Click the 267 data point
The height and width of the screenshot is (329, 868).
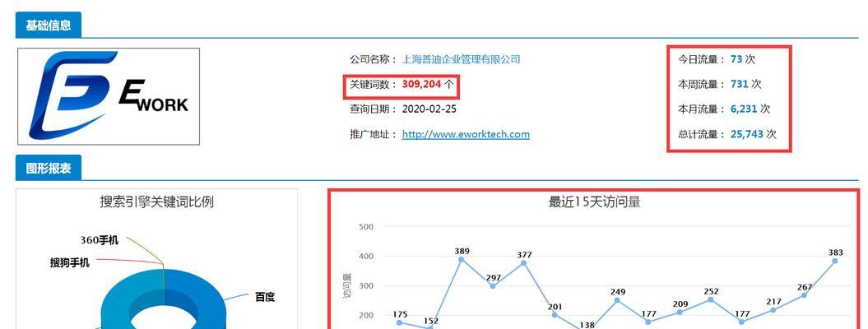tap(804, 295)
